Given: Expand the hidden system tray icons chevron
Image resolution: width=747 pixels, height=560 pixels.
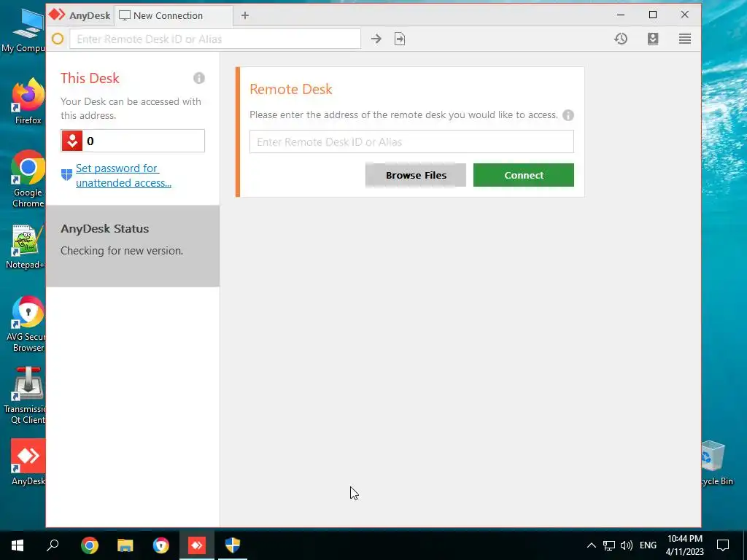Looking at the screenshot, I should (591, 545).
